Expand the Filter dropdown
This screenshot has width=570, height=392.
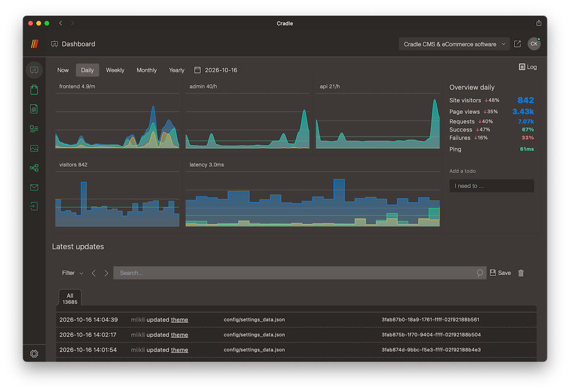(72, 273)
